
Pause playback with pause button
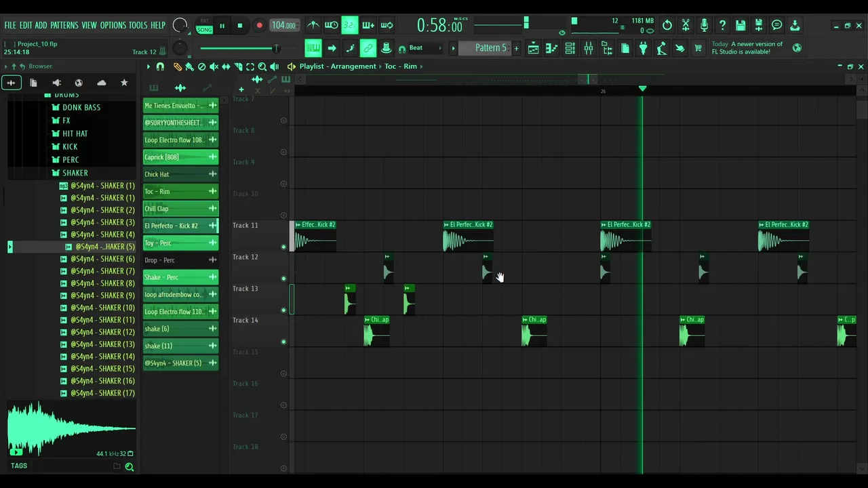pyautogui.click(x=222, y=26)
